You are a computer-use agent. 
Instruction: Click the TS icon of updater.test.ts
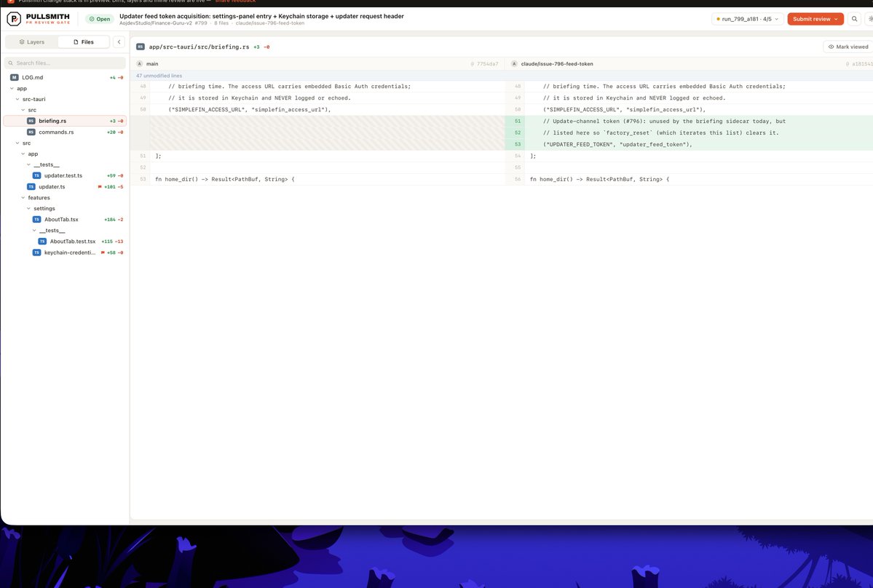[x=36, y=176]
